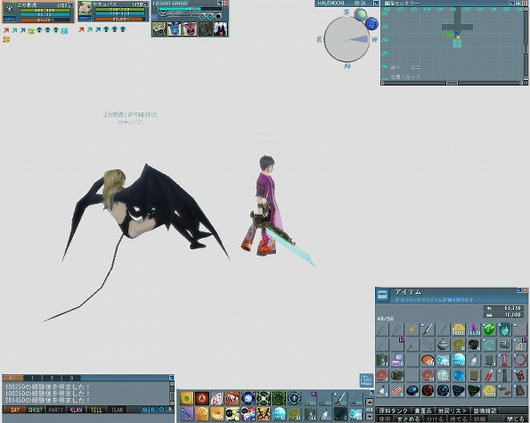Click the まとめる button in item window
The height and width of the screenshot is (423, 530).
[409, 419]
